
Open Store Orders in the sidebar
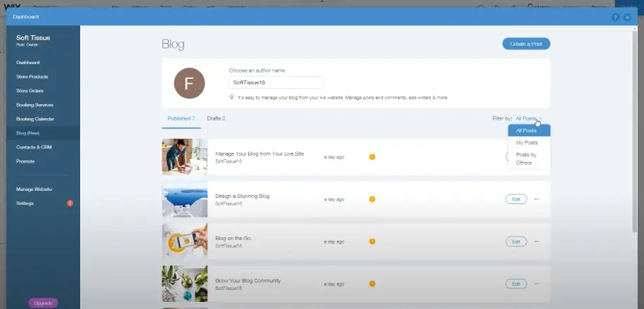(30, 91)
